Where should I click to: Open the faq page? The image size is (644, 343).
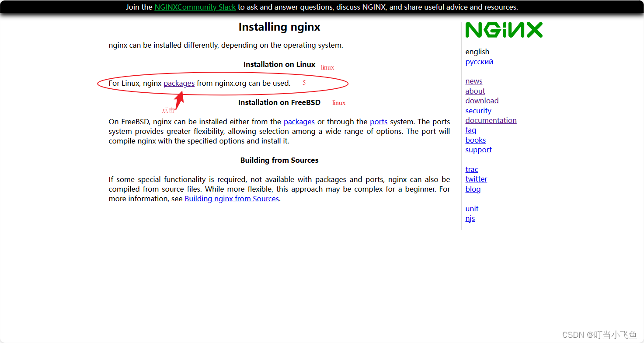[x=470, y=130]
